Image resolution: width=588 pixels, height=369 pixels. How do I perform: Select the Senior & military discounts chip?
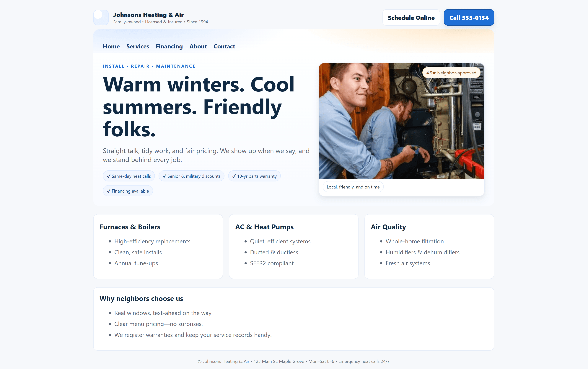191,176
